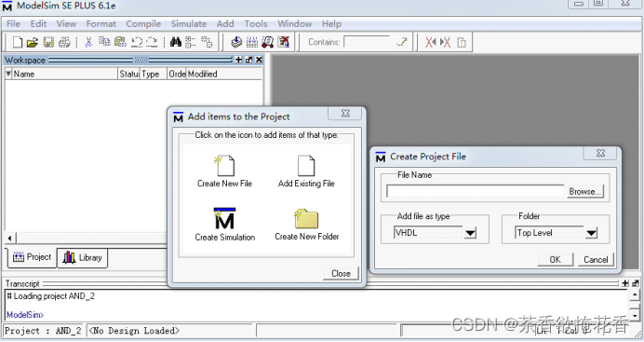Click the Open folder toolbar icon
This screenshot has height=342, width=644.
[x=33, y=42]
